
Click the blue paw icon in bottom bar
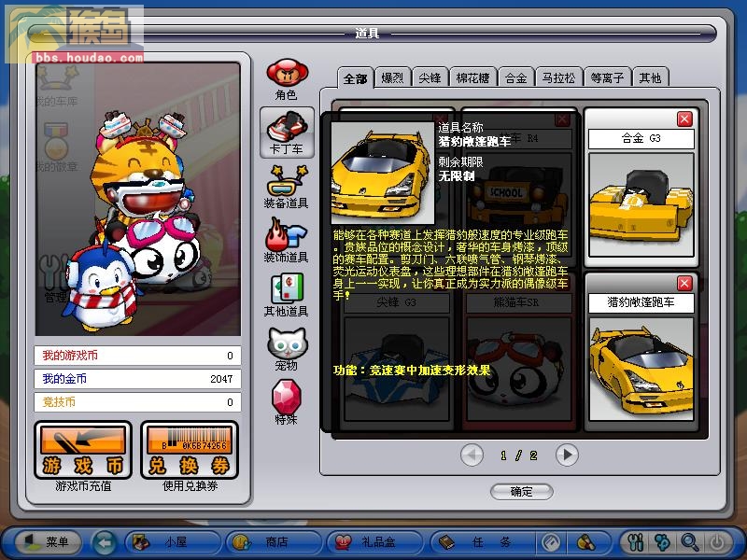pos(662,542)
